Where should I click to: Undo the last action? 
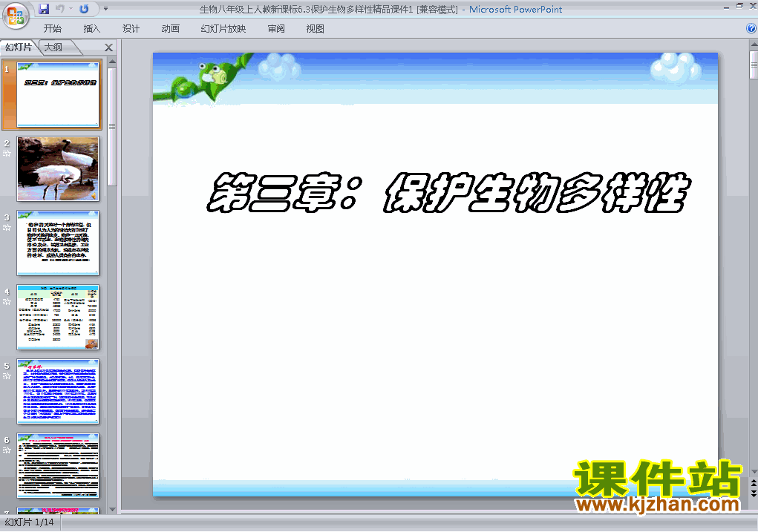(60, 9)
